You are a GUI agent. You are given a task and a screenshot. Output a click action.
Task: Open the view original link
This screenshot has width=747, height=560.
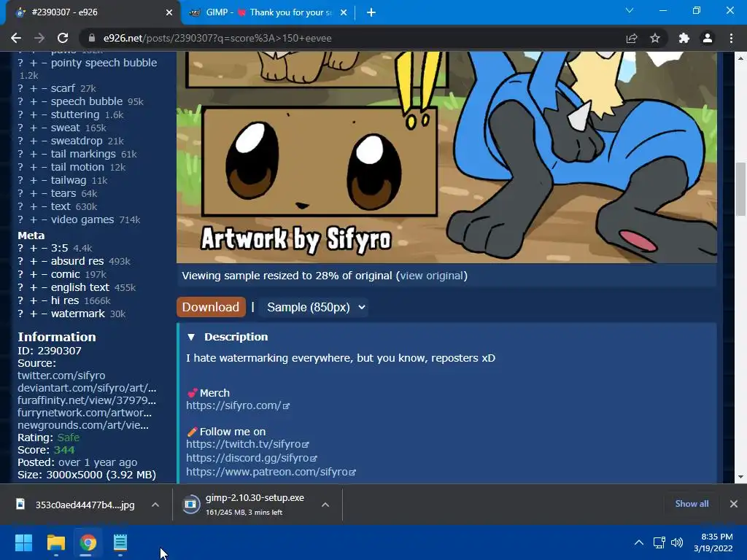pos(432,276)
